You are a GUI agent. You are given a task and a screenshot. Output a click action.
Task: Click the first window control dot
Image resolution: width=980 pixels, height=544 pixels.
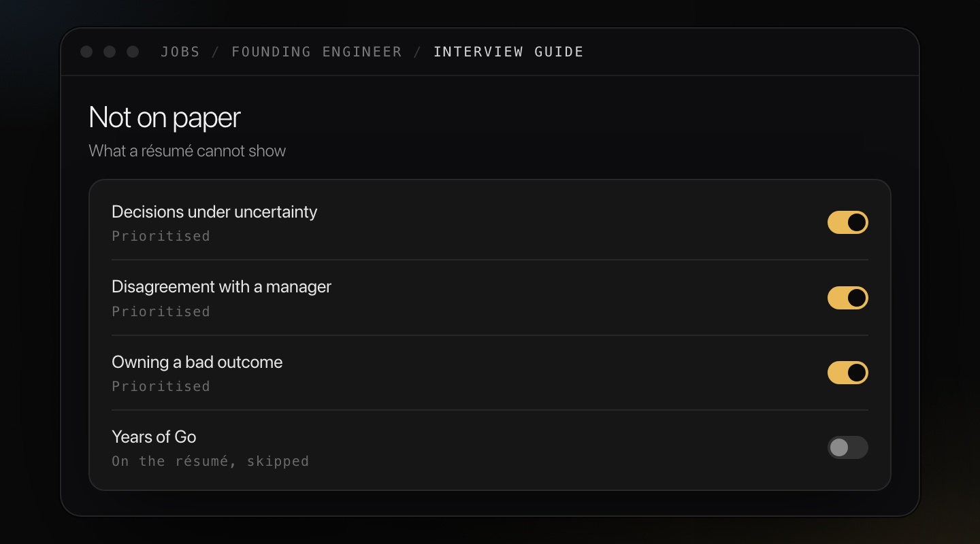coord(86,52)
